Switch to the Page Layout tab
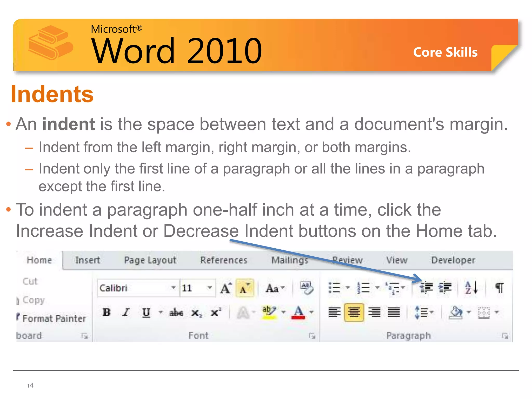Screen dimensions: 532x399 (150, 260)
